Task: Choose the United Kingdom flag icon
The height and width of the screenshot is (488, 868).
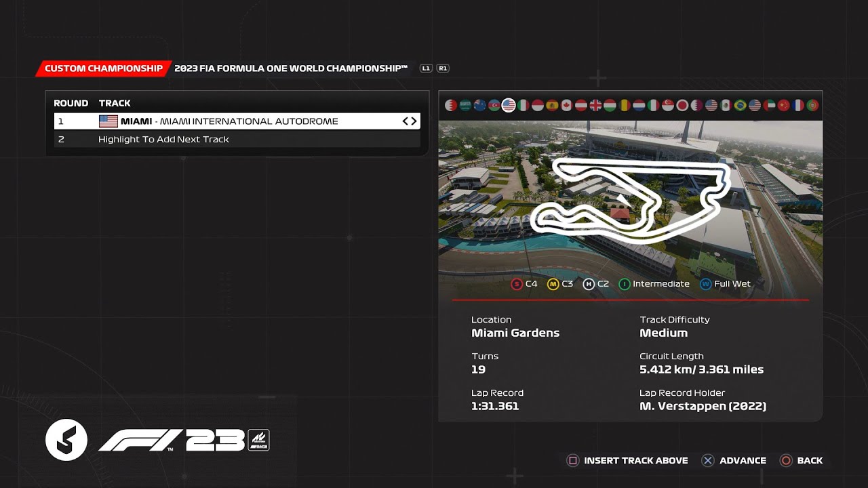Action: 595,105
